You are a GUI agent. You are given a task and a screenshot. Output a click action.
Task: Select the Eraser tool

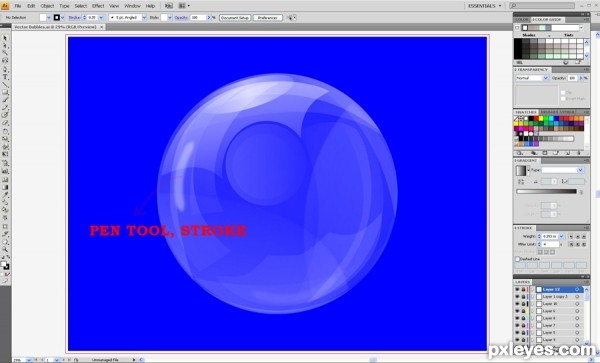[x=5, y=123]
